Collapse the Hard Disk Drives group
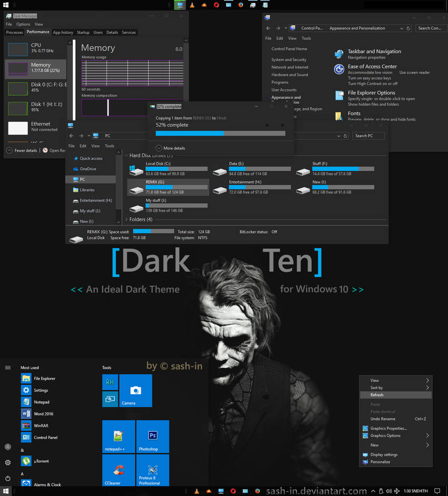Image resolution: width=448 pixels, height=496 pixels. 125,155
